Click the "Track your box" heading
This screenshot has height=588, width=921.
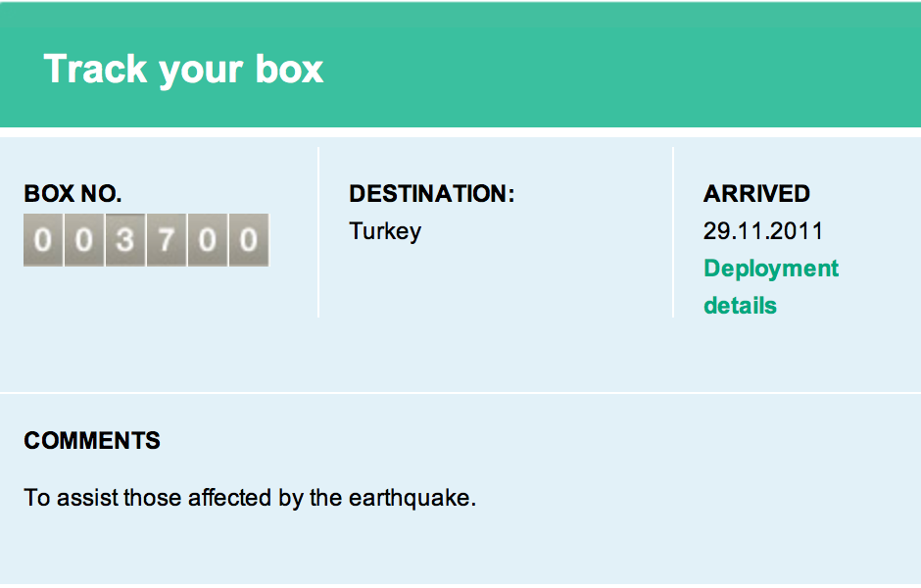tap(183, 70)
